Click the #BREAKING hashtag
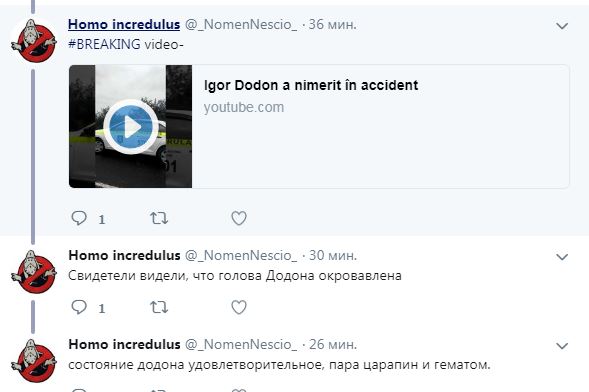 [x=104, y=44]
